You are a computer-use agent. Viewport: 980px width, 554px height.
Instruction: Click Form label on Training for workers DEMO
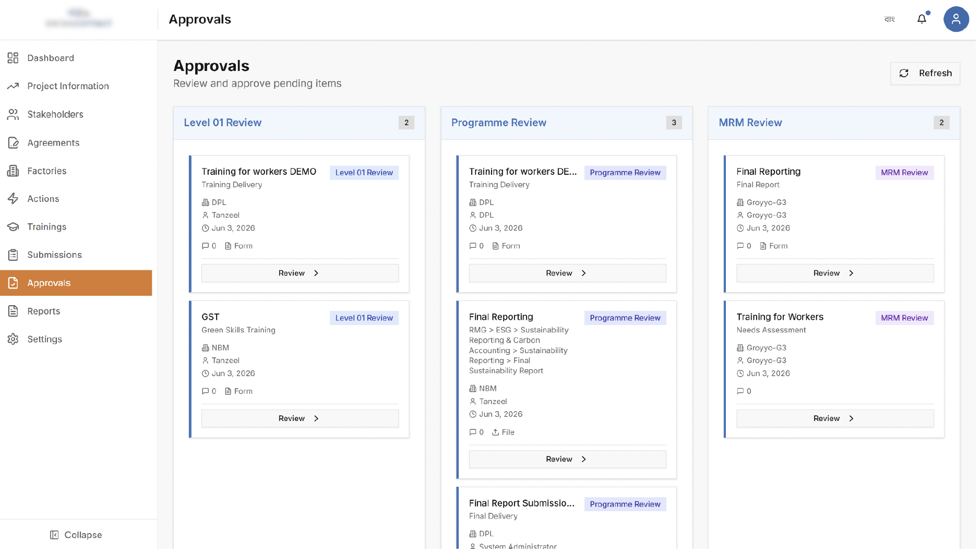click(x=243, y=246)
